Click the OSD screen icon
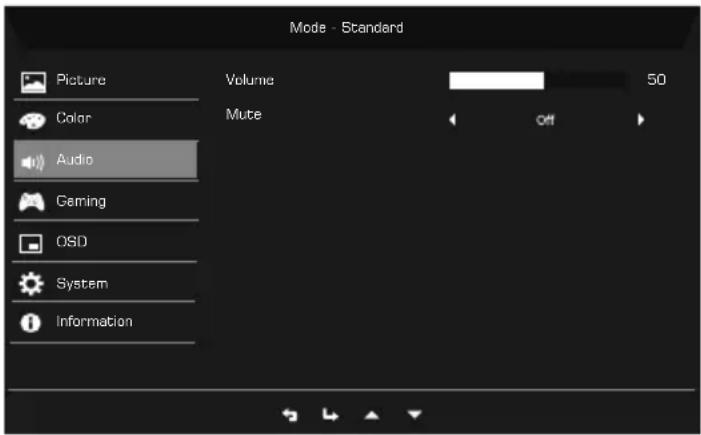Viewport: 701px width, 435px height. coord(31,244)
